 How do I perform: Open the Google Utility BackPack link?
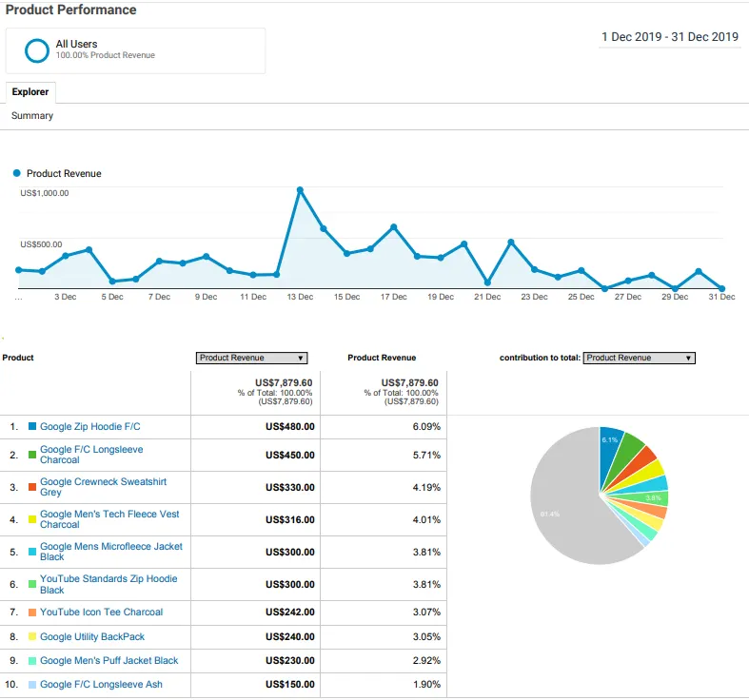point(92,636)
